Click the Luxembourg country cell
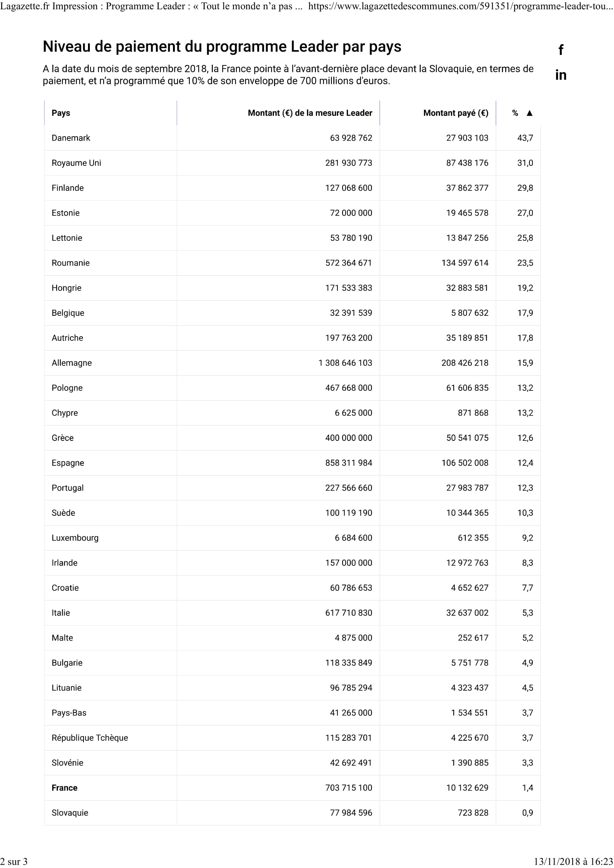614x868 pixels. (75, 538)
